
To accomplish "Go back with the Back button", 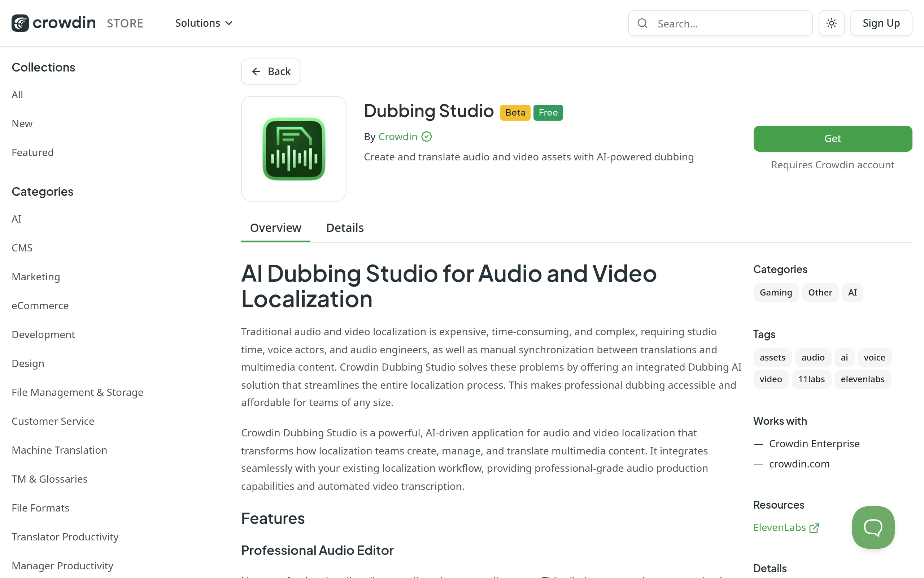I will coord(271,72).
